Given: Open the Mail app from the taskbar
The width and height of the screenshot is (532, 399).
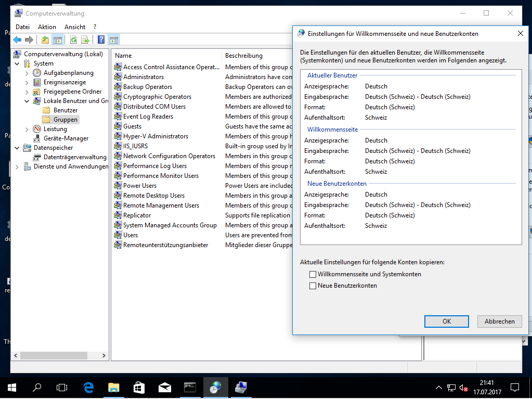Looking at the screenshot, I should [x=164, y=388].
